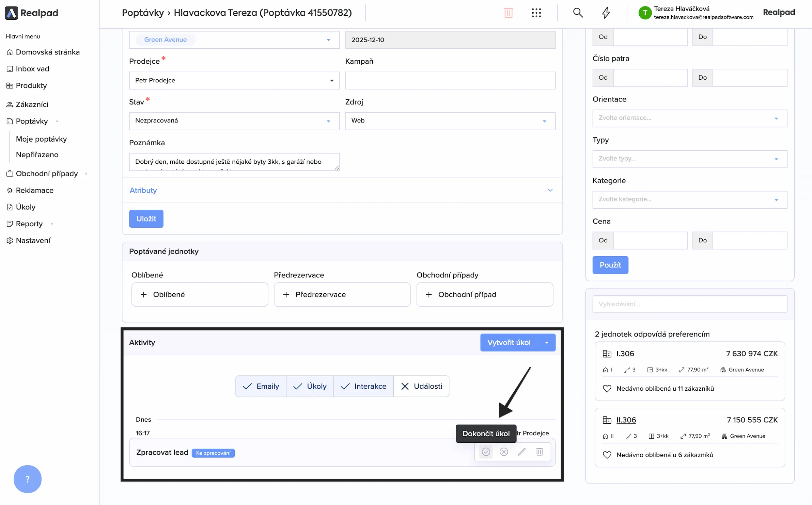Delete the Zpracovat lead task
The height and width of the screenshot is (505, 812).
540,452
